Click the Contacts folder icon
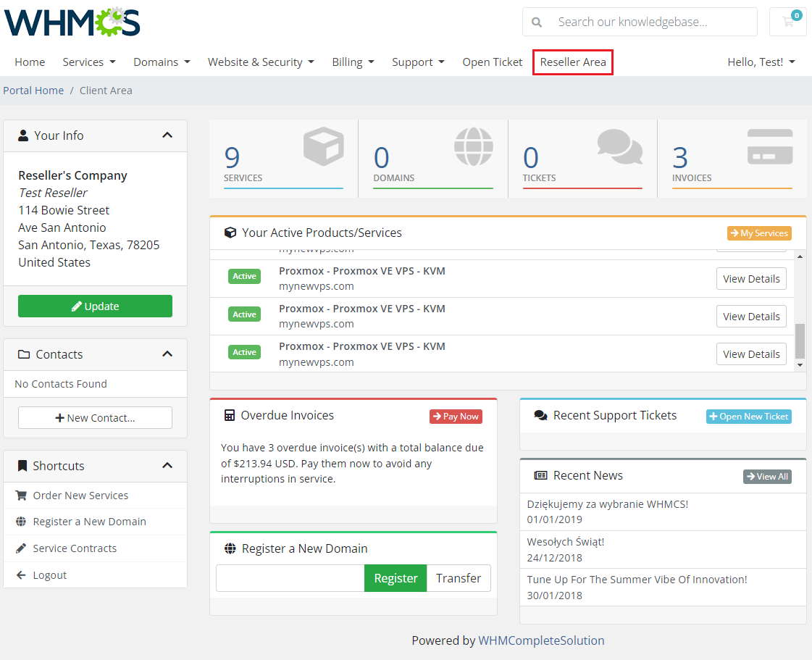The height and width of the screenshot is (660, 812). point(24,354)
